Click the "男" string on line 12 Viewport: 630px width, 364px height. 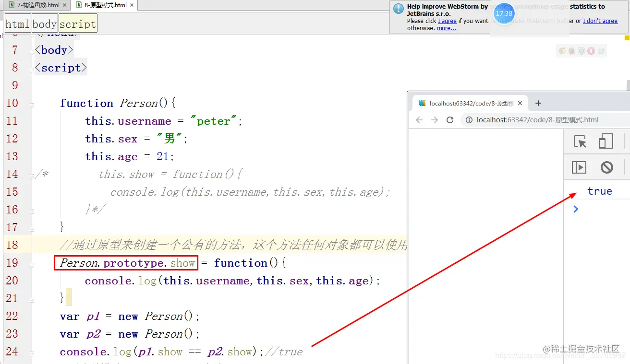click(x=170, y=139)
